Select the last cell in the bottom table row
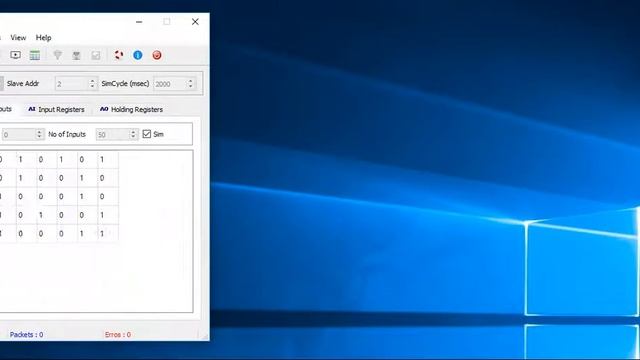This screenshot has height=360, width=640. [108, 233]
